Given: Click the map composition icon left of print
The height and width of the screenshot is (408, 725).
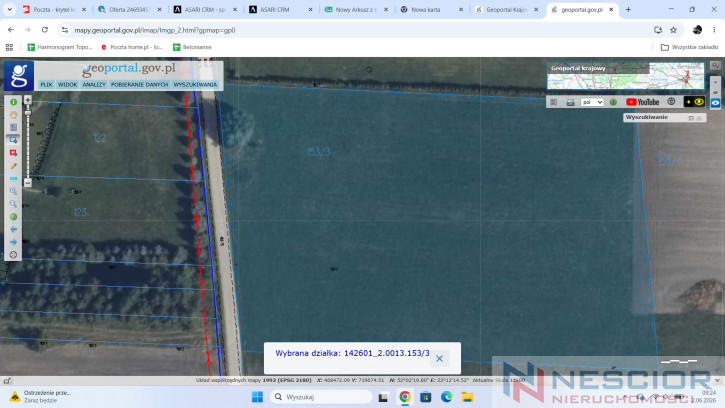Looking at the screenshot, I should (553, 102).
